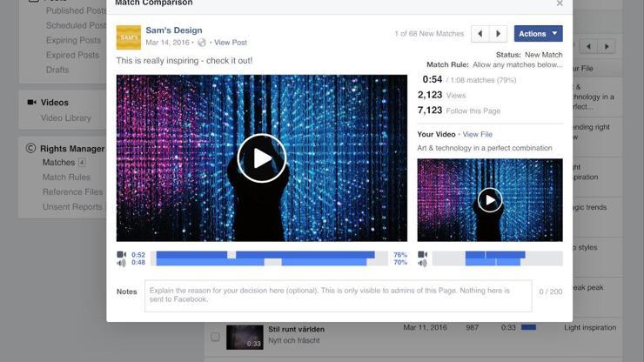Close the Match Comparison dialog
This screenshot has height=362, width=644.
point(560,3)
